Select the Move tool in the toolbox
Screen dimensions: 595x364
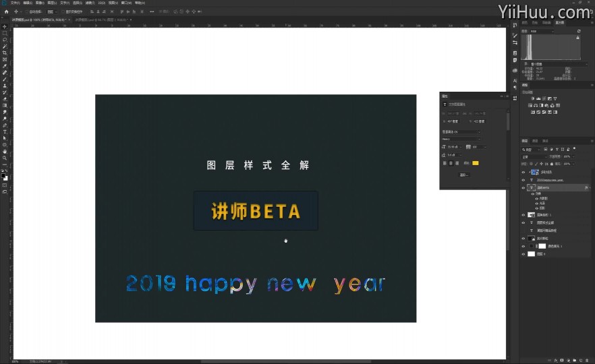point(5,27)
